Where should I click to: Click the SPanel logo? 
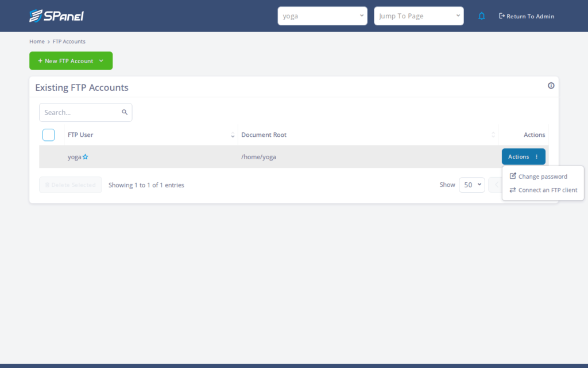pos(57,16)
